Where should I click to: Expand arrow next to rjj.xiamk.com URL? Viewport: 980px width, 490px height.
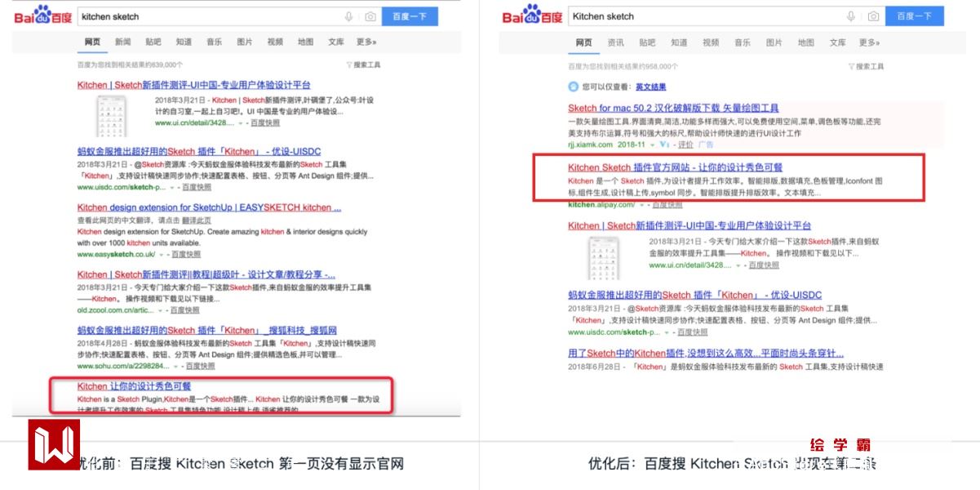coord(653,145)
